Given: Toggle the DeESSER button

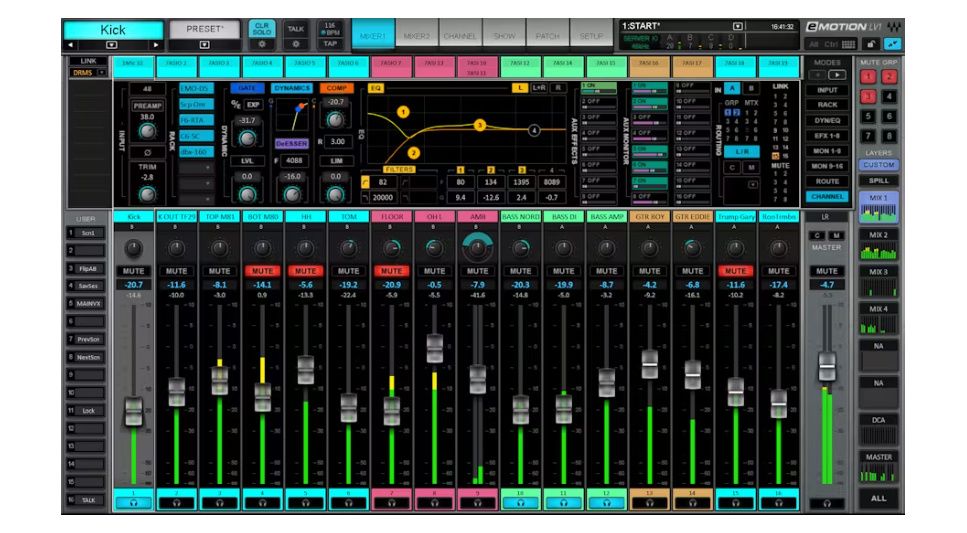Looking at the screenshot, I should coord(291,143).
